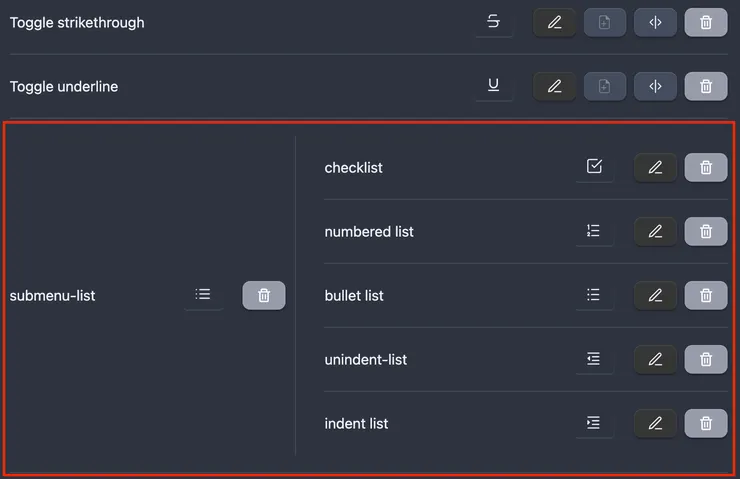The width and height of the screenshot is (740, 479).
Task: Click the strikethrough icon for Toggle strikethrough
Action: point(493,22)
